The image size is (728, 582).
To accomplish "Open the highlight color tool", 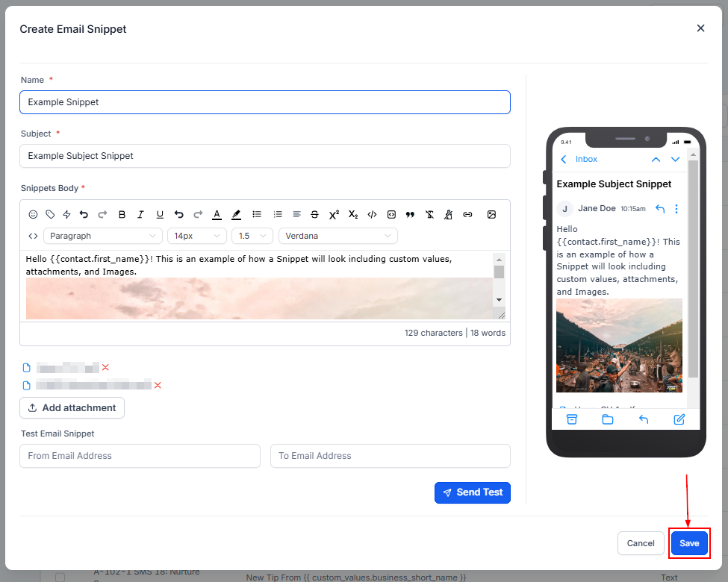I will (x=236, y=214).
